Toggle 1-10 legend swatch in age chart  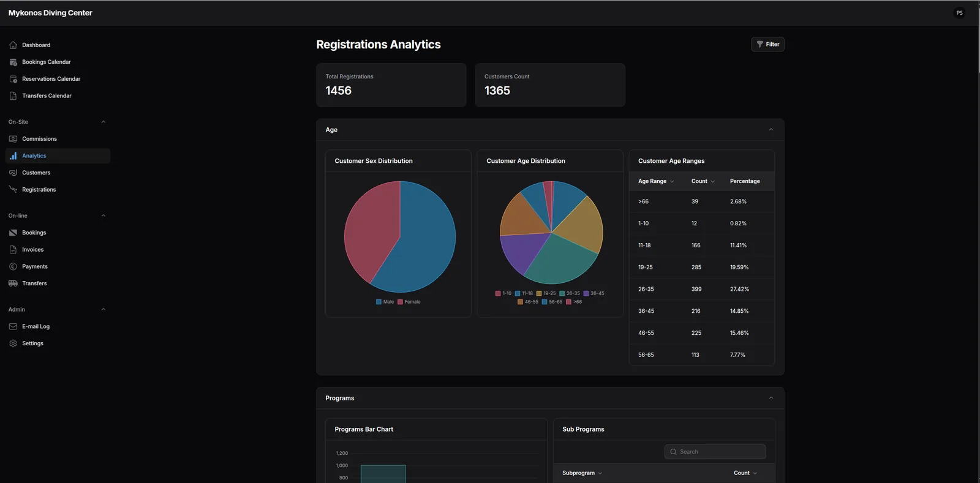pos(498,293)
